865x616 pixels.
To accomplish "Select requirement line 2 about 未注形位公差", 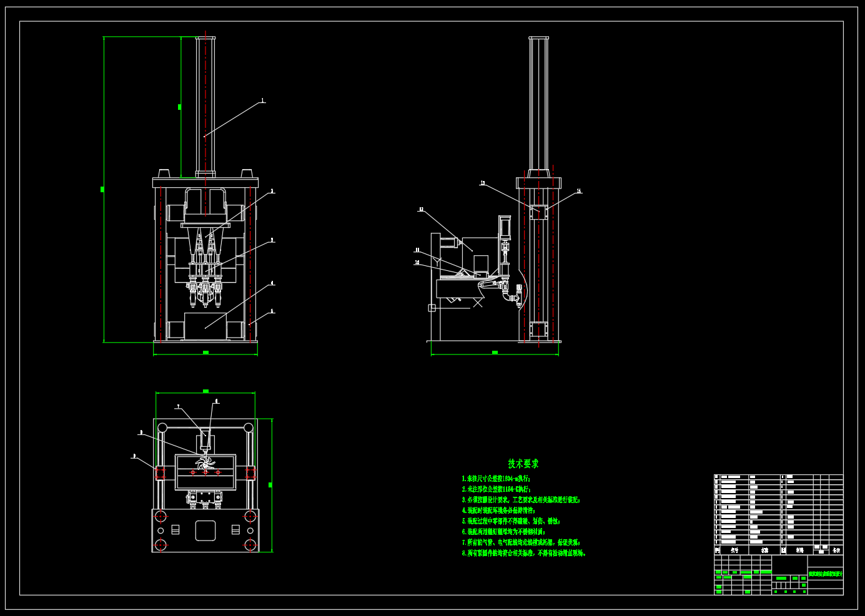I will (x=496, y=489).
